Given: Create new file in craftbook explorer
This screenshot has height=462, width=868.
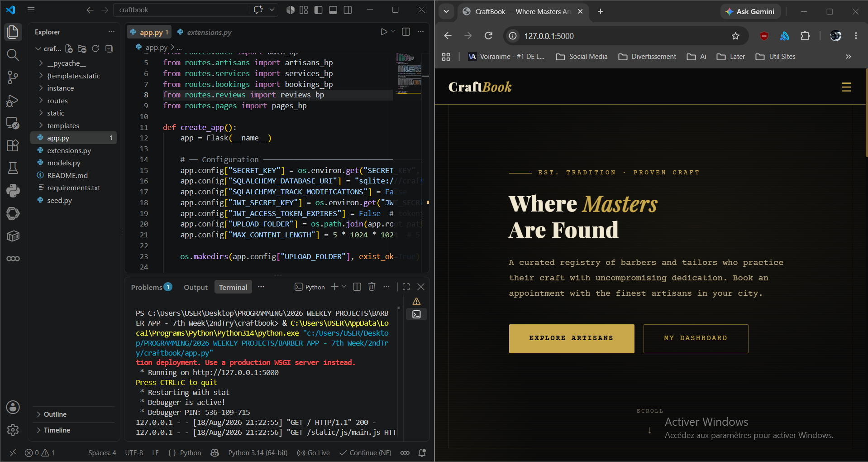Looking at the screenshot, I should (69, 48).
